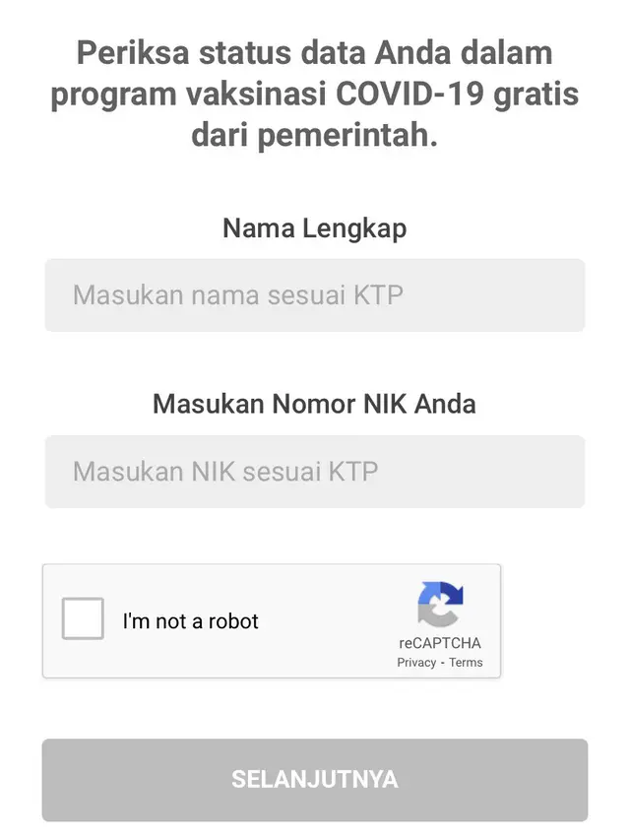Viewport: 630px width, 840px height.
Task: Focus the "Masukan nama sesuai KTP" text box
Action: (x=314, y=295)
